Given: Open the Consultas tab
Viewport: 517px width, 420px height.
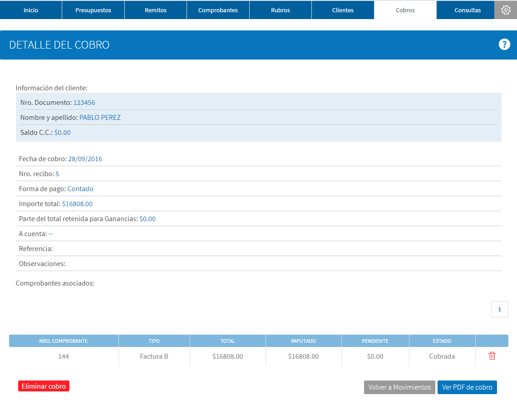Looking at the screenshot, I should (468, 10).
